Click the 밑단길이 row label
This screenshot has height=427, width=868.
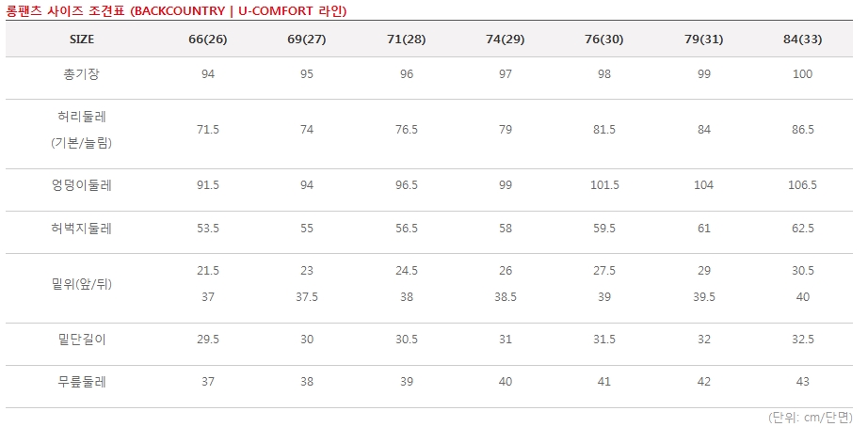(x=82, y=340)
